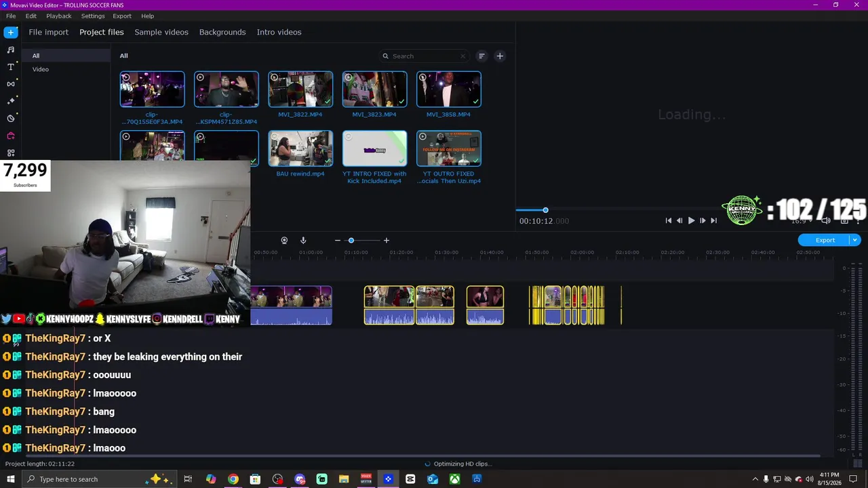Zoom out timeline with minus icon
The image size is (868, 488).
[x=338, y=241]
